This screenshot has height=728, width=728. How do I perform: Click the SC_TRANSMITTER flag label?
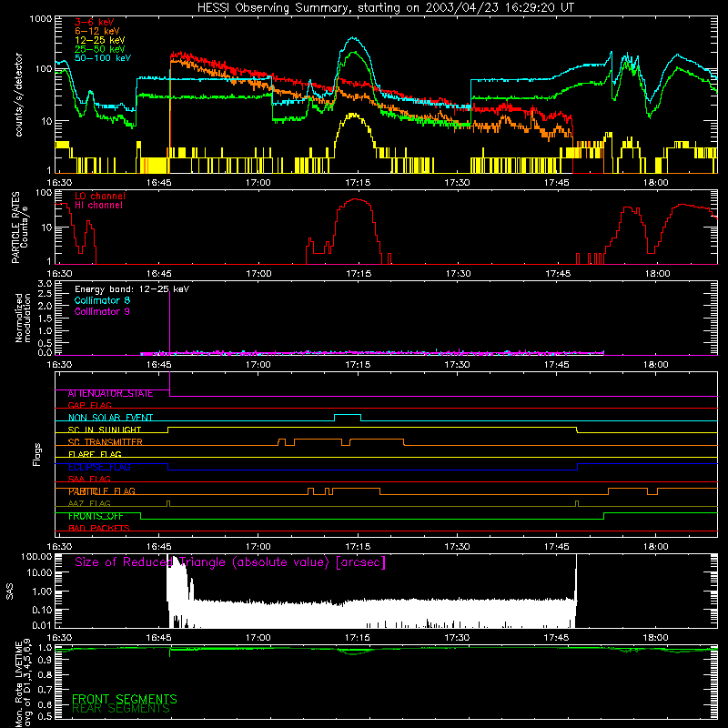(x=105, y=442)
